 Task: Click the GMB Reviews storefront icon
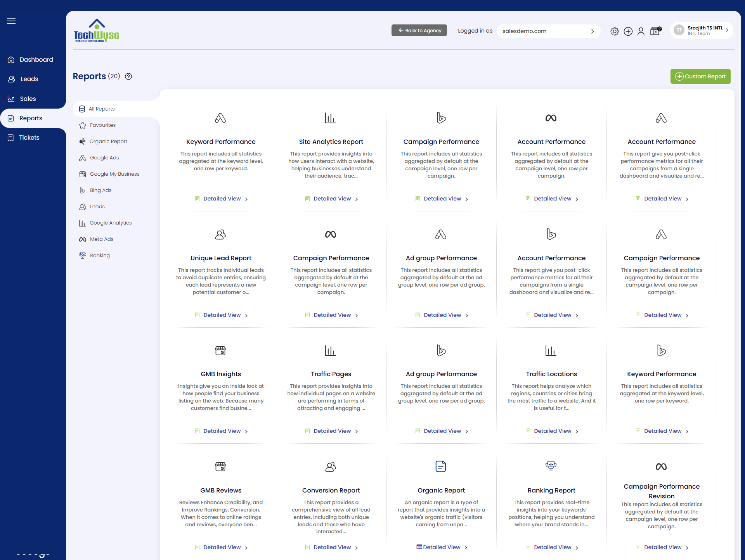pyautogui.click(x=220, y=467)
